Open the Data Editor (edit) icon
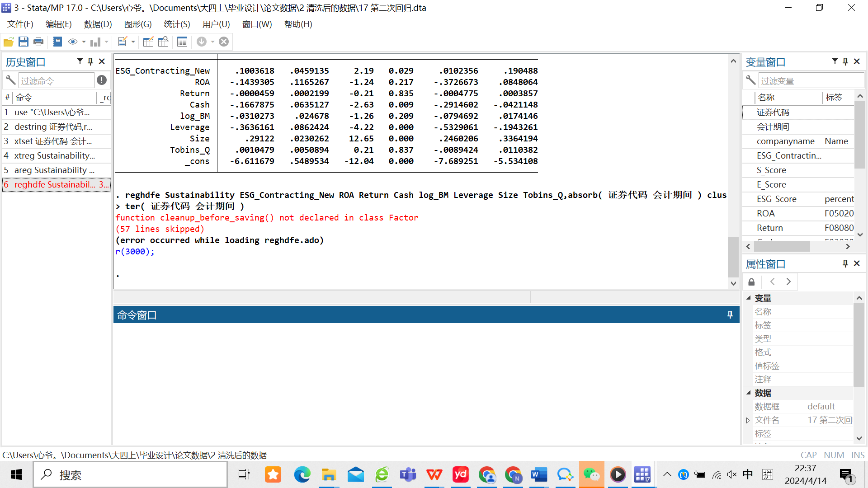 [x=148, y=42]
